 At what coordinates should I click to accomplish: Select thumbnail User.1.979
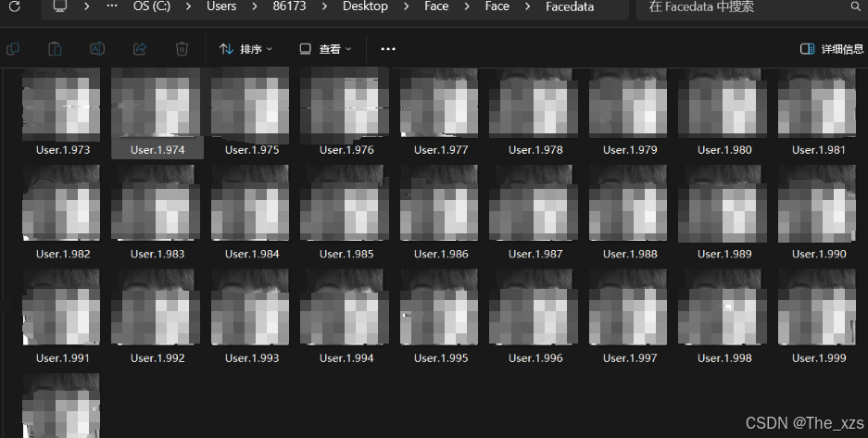(x=628, y=103)
